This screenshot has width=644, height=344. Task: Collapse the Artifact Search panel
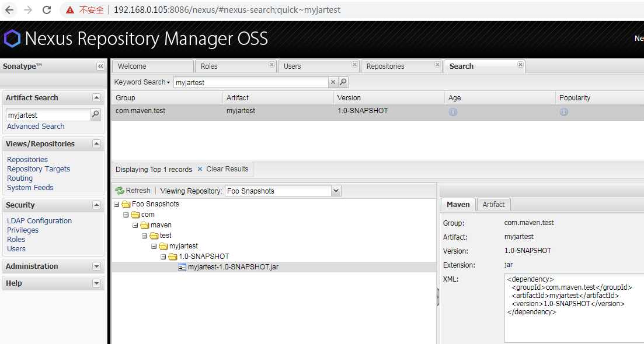coord(96,97)
